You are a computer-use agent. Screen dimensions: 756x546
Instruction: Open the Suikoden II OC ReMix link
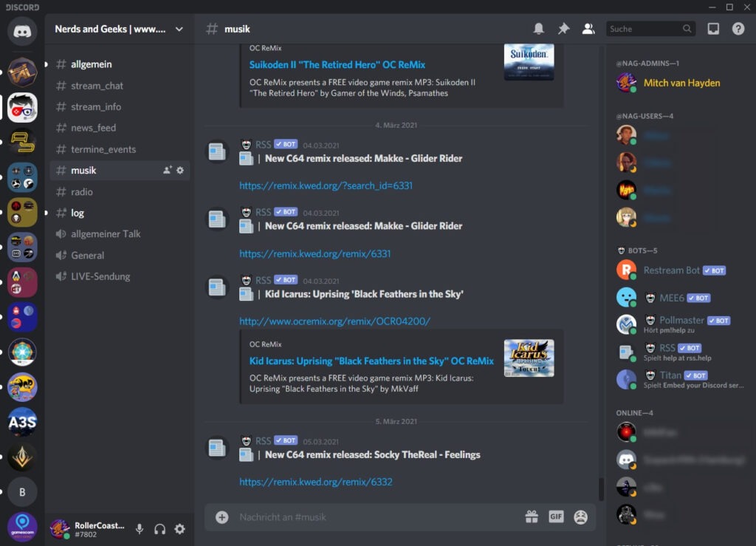(x=337, y=64)
